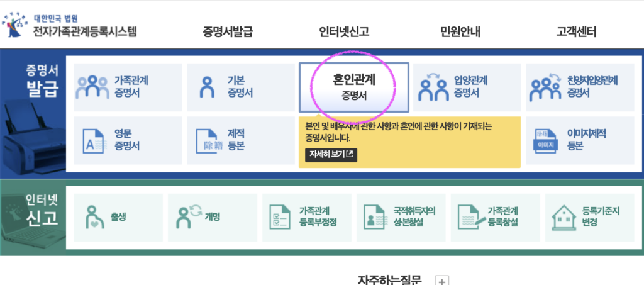The width and height of the screenshot is (644, 285).
Task: Click the 기본 증명서 person icon
Action: pos(207,87)
